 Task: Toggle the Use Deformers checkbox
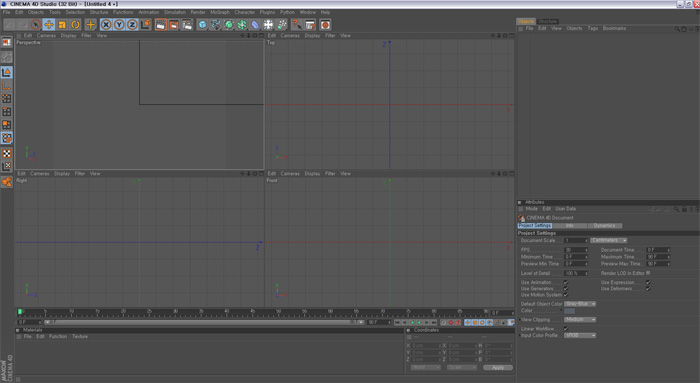648,289
